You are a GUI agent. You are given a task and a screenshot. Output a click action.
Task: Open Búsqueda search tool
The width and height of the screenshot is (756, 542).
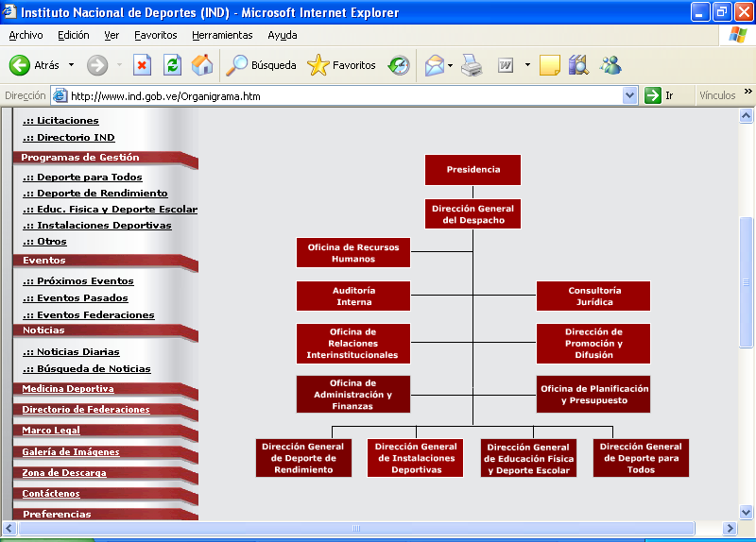coord(261,65)
